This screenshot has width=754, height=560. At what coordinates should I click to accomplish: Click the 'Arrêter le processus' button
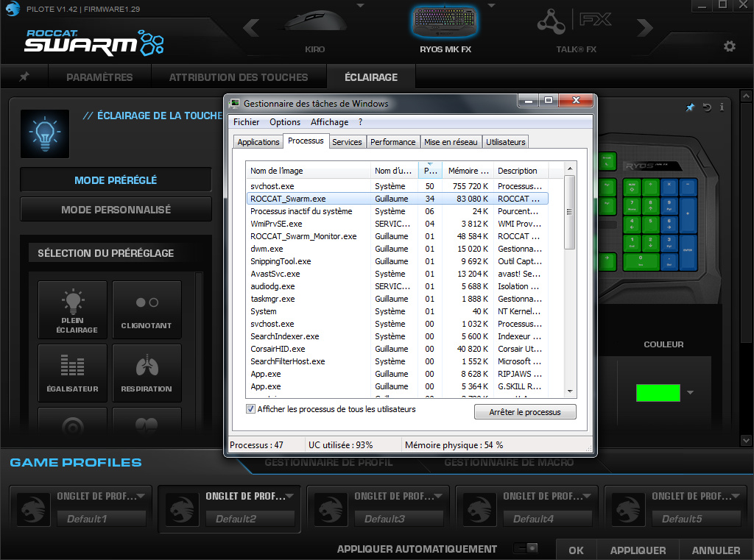[525, 412]
